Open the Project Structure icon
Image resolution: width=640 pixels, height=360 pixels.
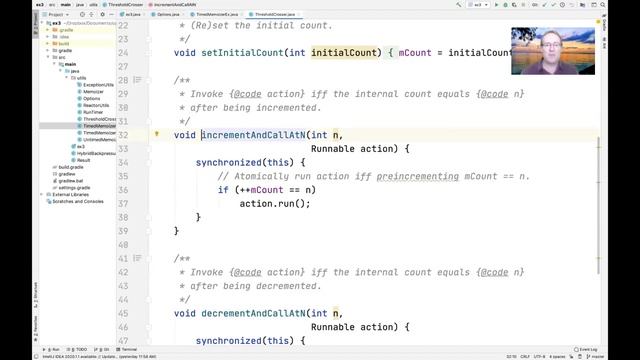(x=582, y=5)
